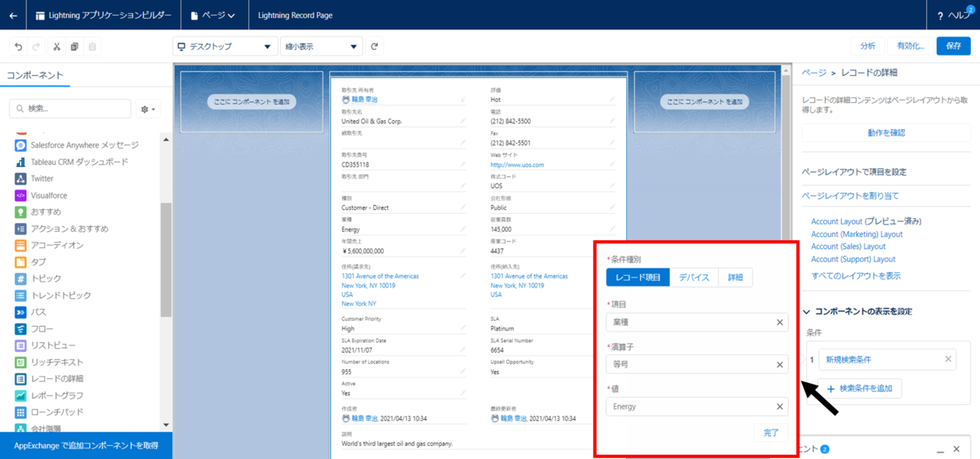
Task: Select the おすすめ component
Action: click(38, 212)
